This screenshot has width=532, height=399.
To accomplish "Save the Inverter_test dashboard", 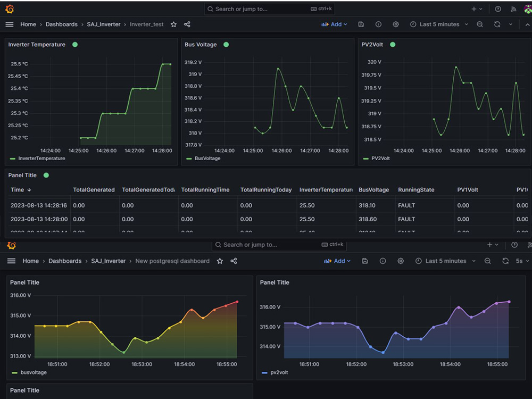I will (x=361, y=24).
